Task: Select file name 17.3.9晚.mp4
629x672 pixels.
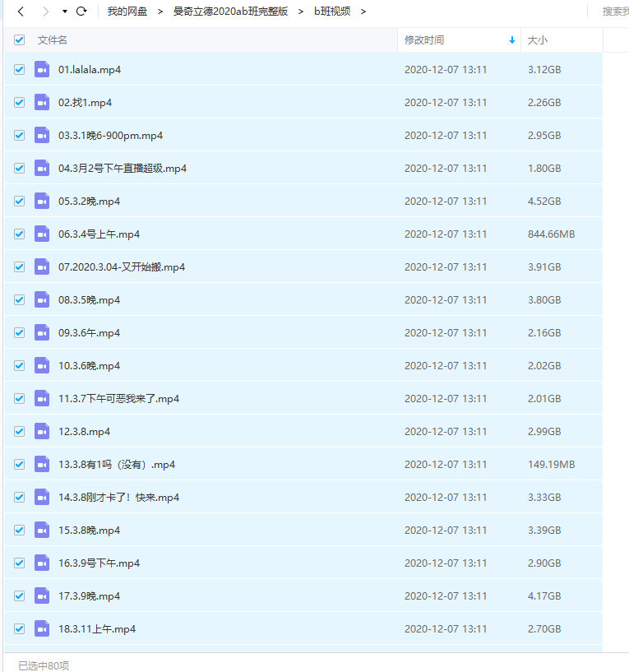Action: point(89,596)
